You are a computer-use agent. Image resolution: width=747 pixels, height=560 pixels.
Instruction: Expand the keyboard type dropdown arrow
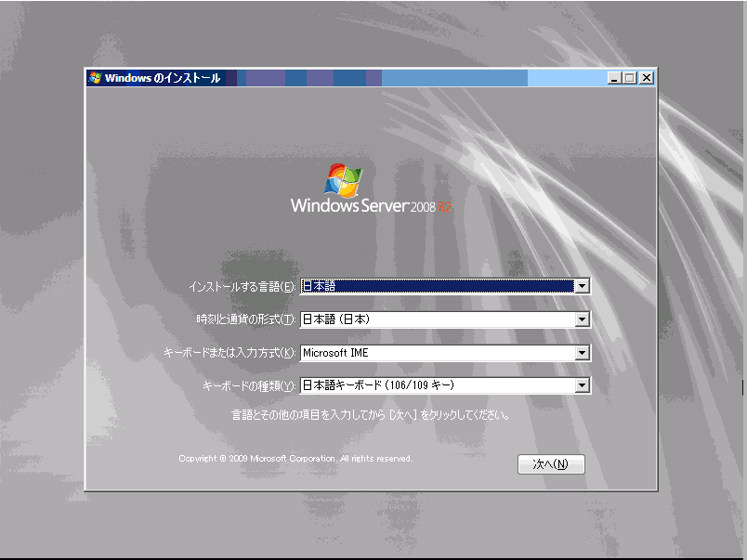pos(582,385)
